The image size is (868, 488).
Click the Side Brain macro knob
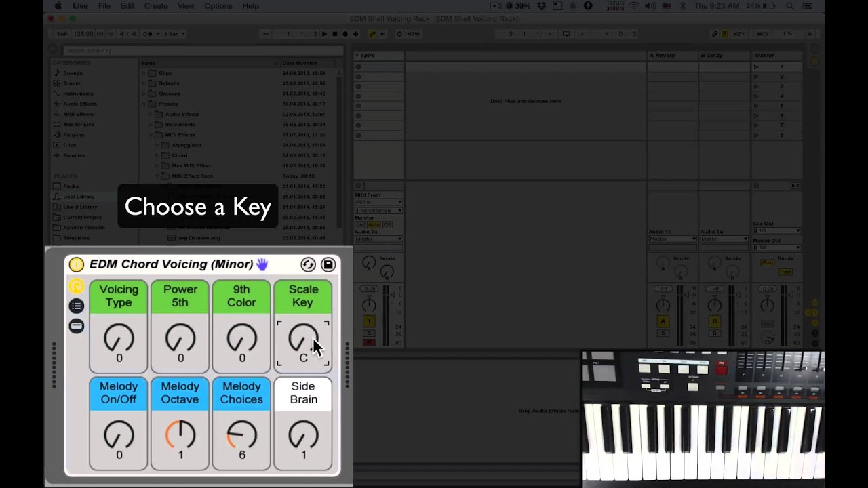click(x=303, y=435)
